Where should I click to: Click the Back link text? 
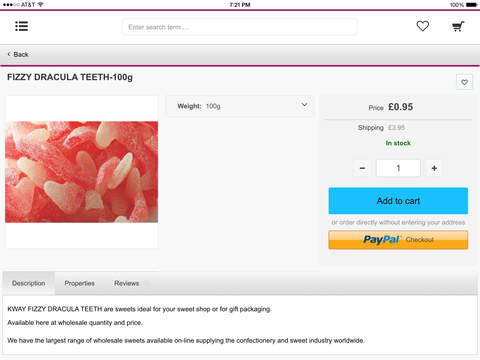click(21, 54)
